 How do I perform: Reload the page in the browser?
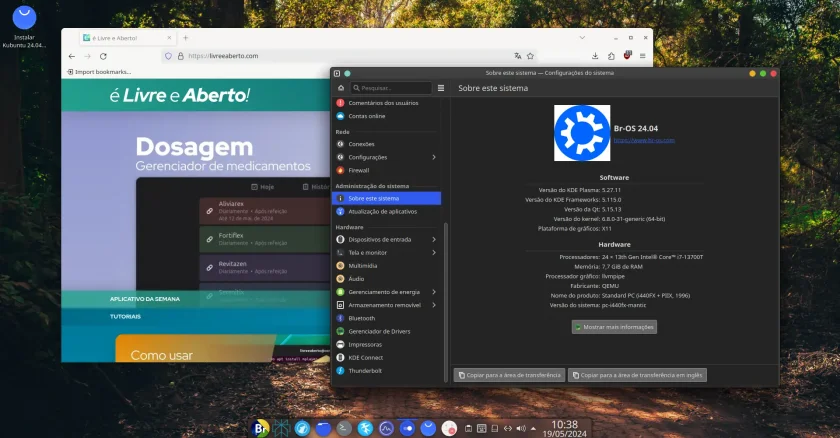click(x=103, y=56)
